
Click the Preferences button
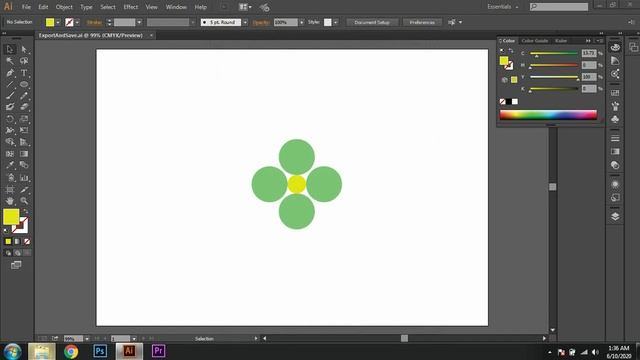pos(422,22)
